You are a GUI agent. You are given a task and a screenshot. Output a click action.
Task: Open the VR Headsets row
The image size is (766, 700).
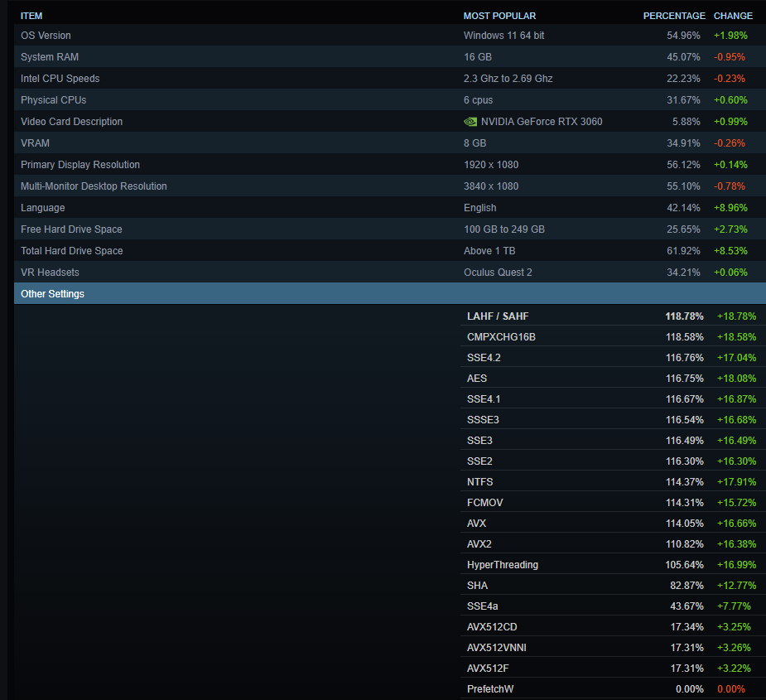click(51, 273)
